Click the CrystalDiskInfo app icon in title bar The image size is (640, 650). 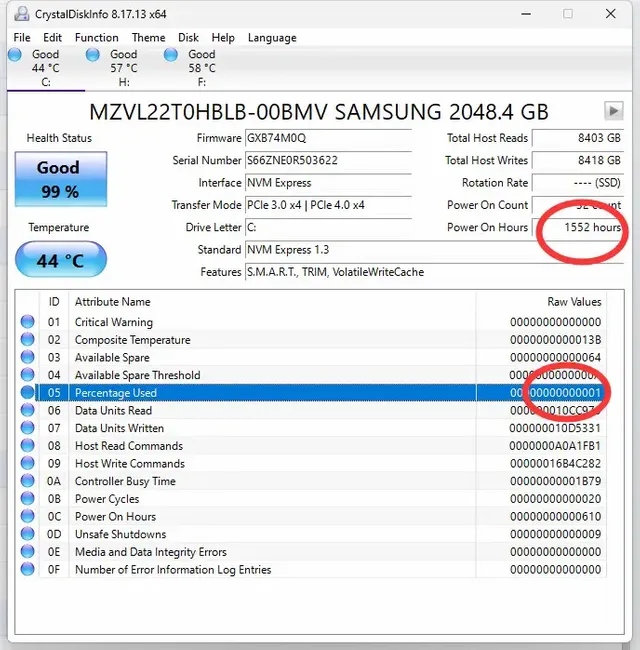tap(22, 14)
